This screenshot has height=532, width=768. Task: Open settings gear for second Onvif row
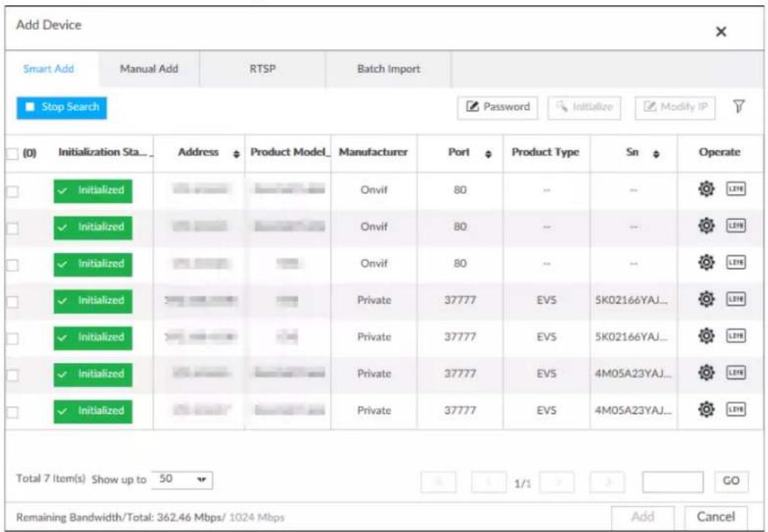coord(706,226)
